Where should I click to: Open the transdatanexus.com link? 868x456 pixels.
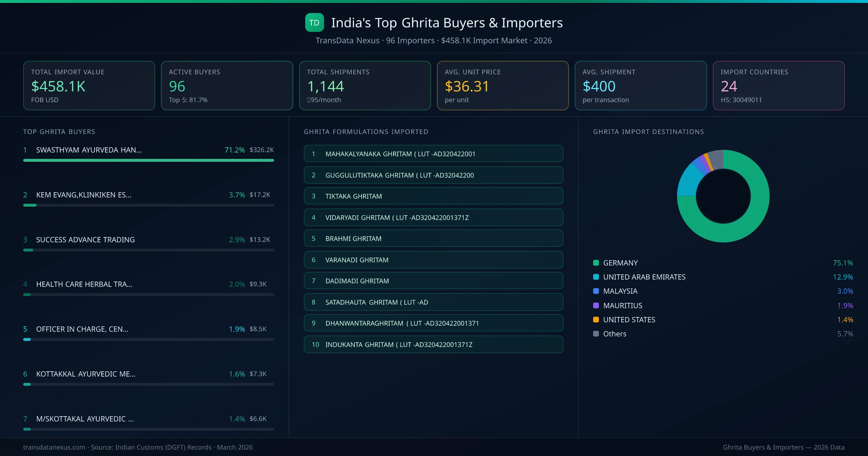[54, 447]
